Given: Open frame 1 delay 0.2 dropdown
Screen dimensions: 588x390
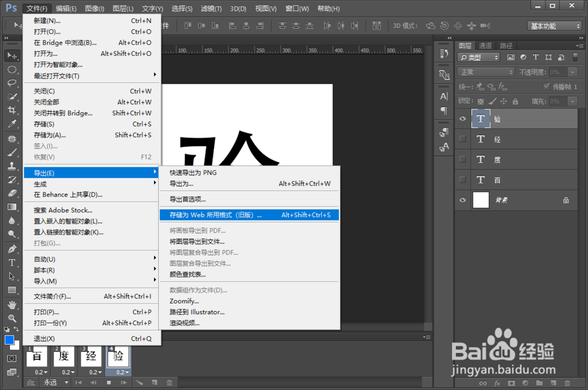Looking at the screenshot, I should (x=41, y=372).
